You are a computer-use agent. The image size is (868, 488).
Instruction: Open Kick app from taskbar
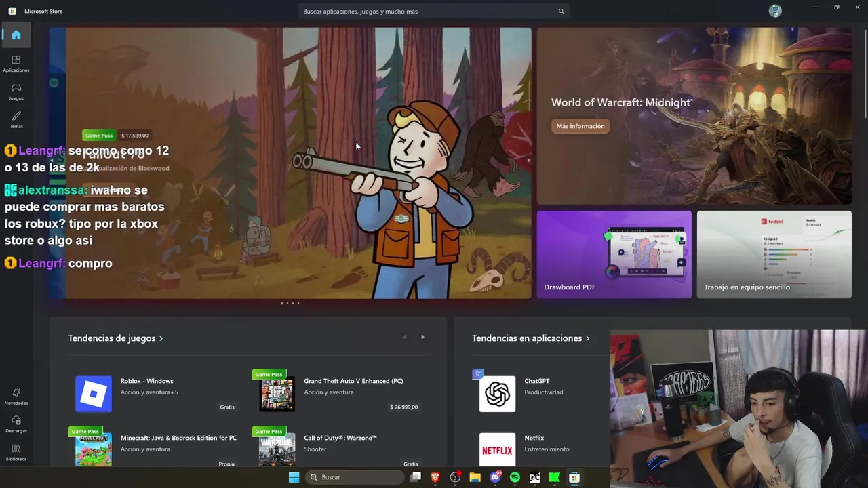pos(554,477)
